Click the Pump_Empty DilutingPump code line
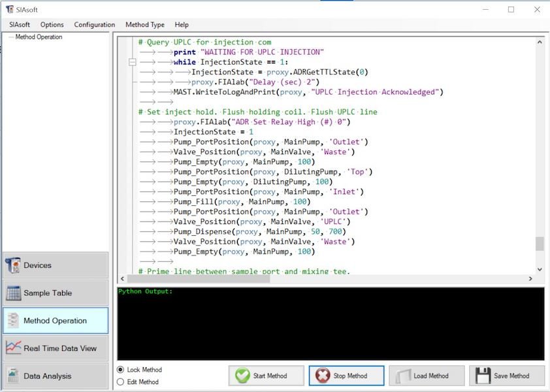The image size is (550, 392). tap(253, 182)
